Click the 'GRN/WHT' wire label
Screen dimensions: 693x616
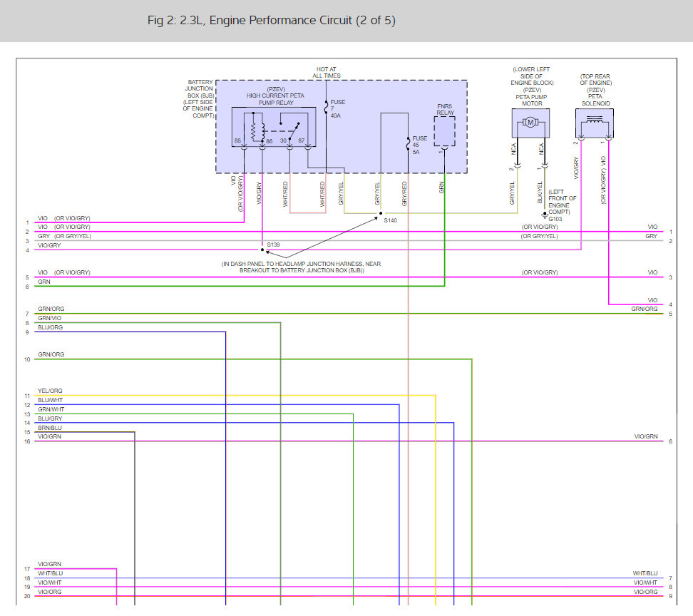(x=51, y=409)
